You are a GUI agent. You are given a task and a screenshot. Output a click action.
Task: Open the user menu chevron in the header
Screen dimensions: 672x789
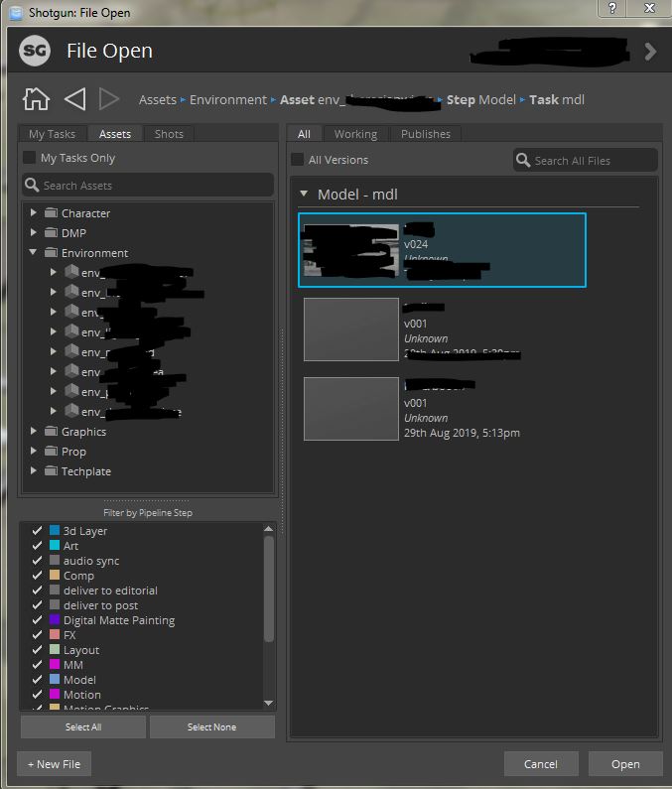650,51
